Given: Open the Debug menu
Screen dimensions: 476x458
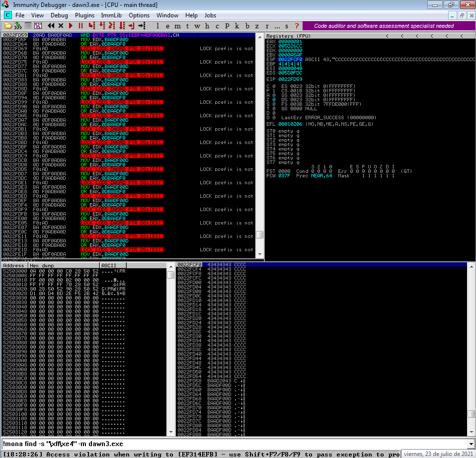Looking at the screenshot, I should [59, 15].
